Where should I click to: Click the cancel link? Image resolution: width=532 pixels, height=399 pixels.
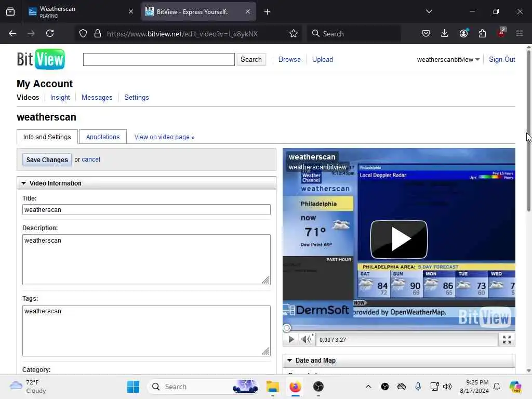91,159
